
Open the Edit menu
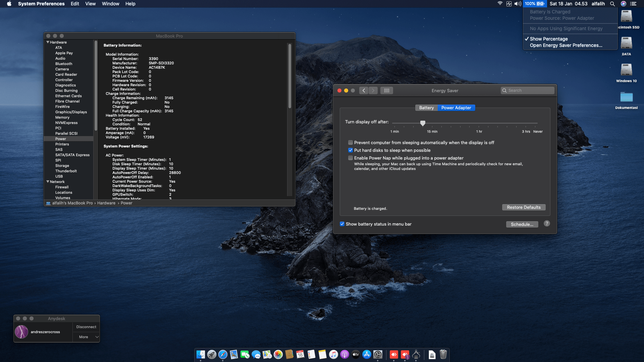tap(75, 4)
